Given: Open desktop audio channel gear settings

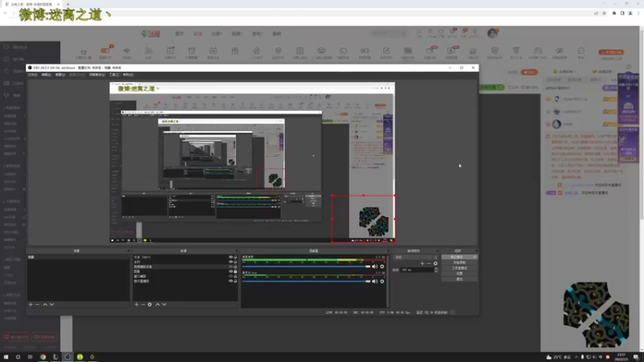Looking at the screenshot, I should click(x=382, y=267).
